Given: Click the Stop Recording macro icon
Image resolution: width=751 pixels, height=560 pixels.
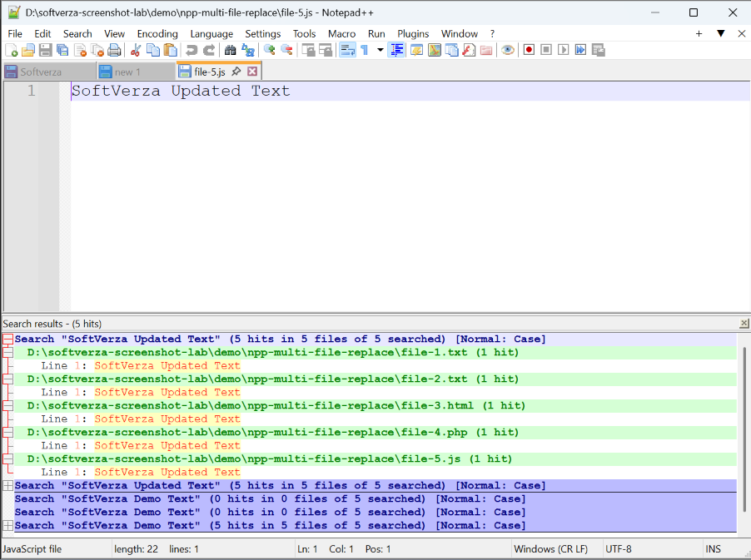Looking at the screenshot, I should pos(546,50).
